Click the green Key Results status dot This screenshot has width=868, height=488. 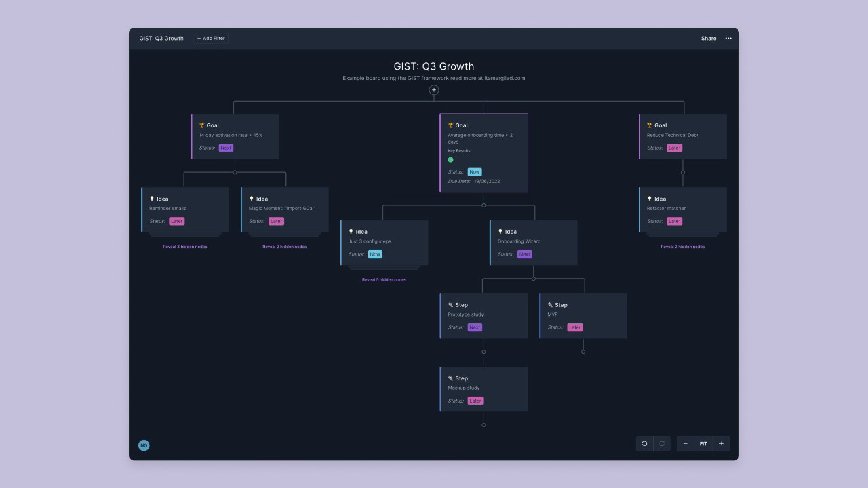tap(450, 160)
